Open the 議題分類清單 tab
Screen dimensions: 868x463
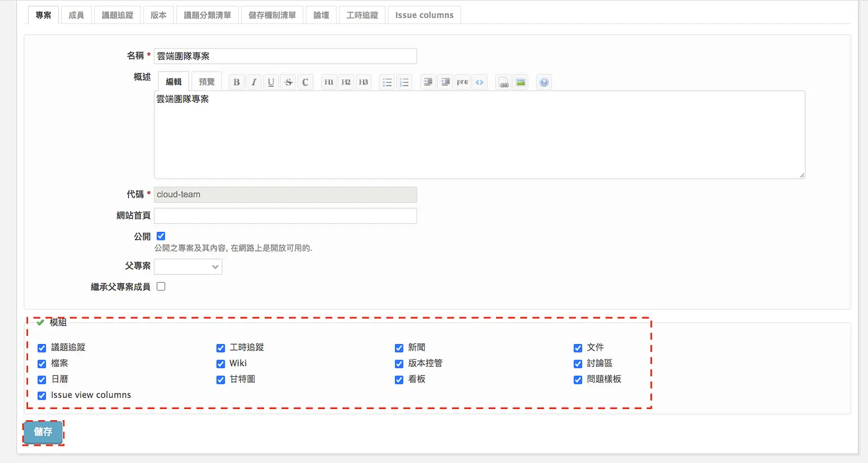(208, 15)
